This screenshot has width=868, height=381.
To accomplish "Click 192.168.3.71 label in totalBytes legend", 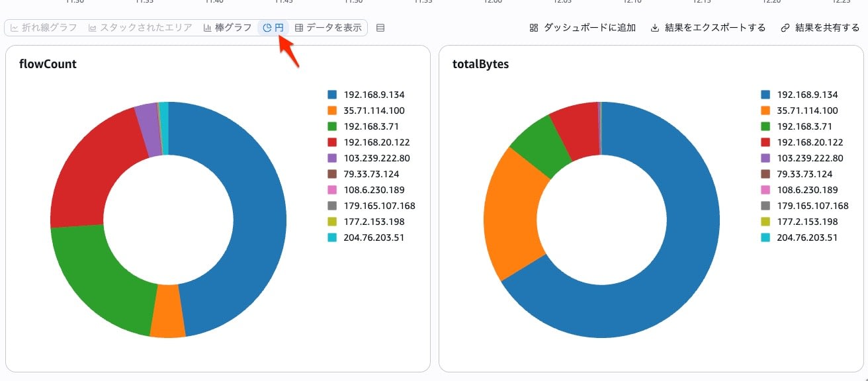I will 804,126.
